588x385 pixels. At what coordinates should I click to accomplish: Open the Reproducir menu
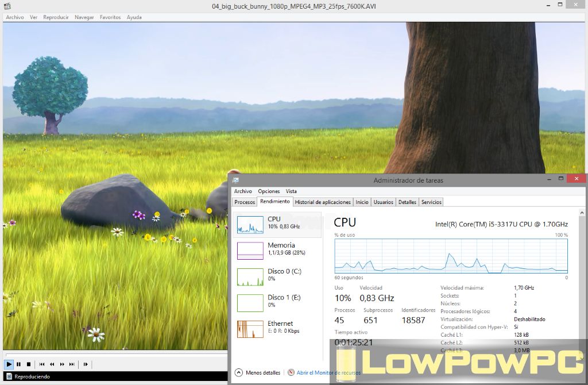tap(56, 17)
